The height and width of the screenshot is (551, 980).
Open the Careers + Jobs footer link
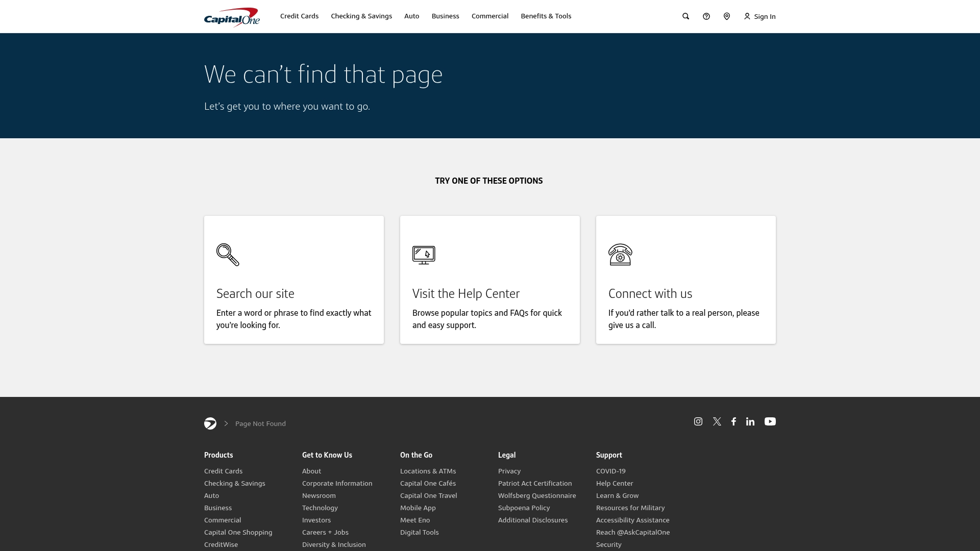(x=325, y=532)
